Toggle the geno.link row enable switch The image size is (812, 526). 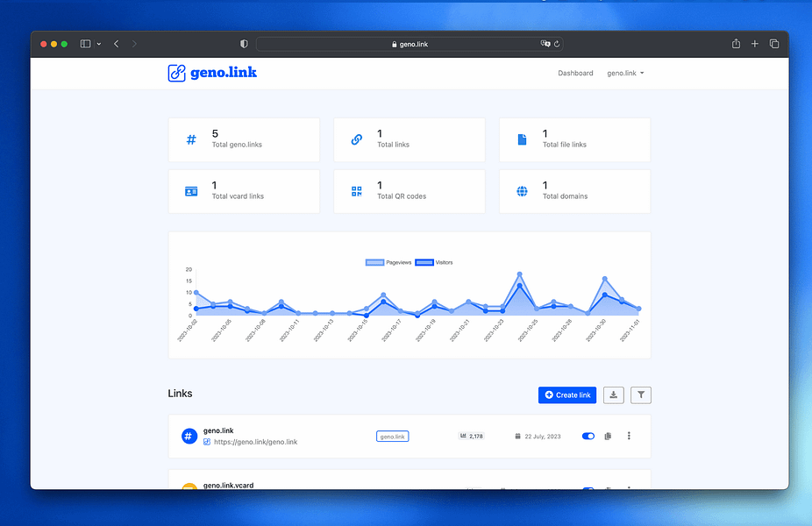pyautogui.click(x=588, y=436)
